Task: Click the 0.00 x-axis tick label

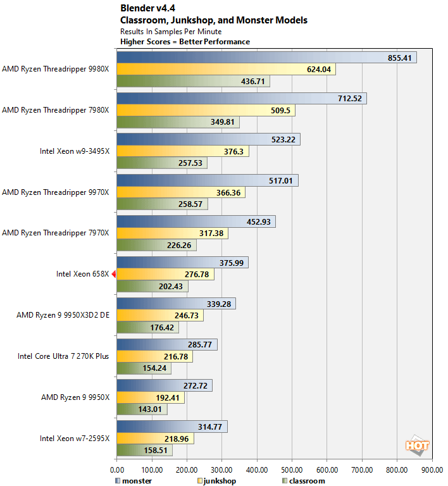Action: coord(117,470)
